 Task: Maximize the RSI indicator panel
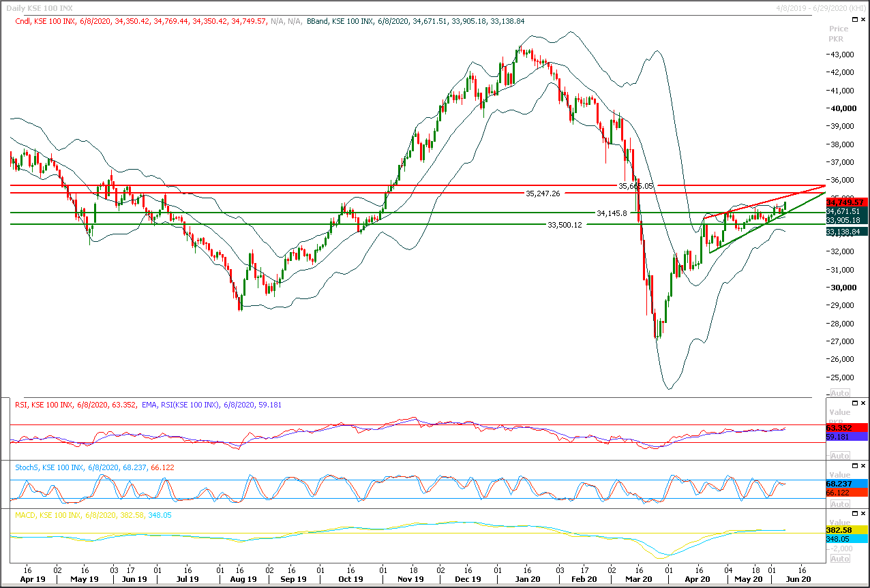tap(855, 404)
